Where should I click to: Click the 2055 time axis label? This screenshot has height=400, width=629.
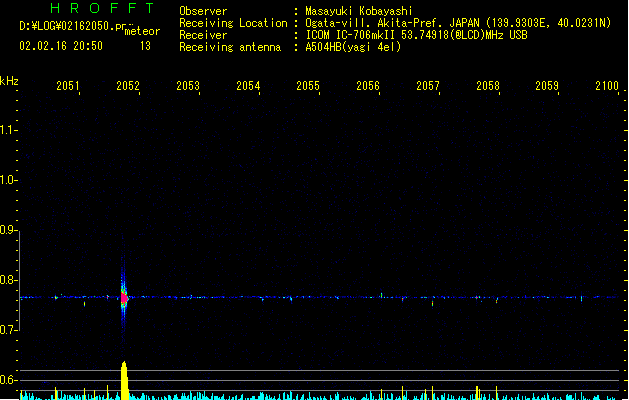308,85
